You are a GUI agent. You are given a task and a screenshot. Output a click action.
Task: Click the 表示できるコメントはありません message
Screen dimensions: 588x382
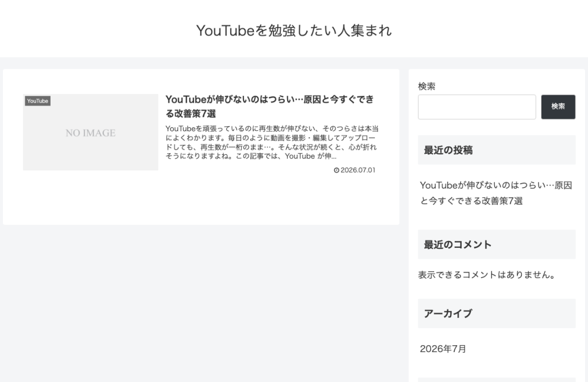pyautogui.click(x=486, y=275)
